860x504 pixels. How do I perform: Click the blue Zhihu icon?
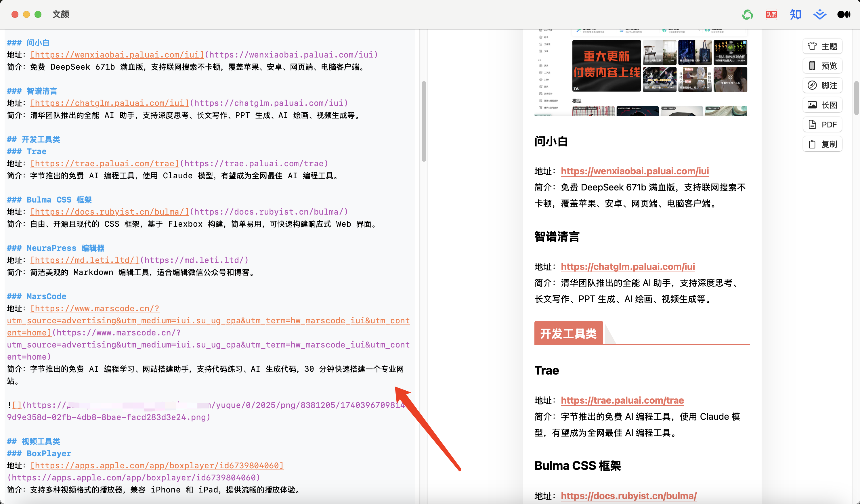click(795, 14)
